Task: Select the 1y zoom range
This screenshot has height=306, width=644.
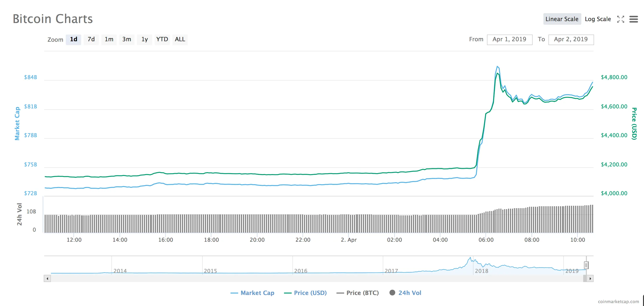Action: pyautogui.click(x=145, y=39)
